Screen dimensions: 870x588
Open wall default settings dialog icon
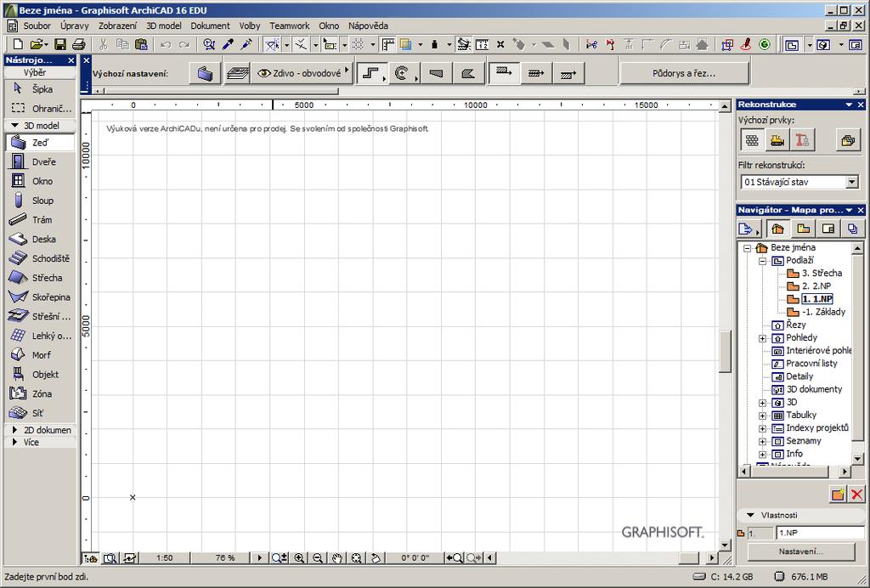click(x=205, y=73)
